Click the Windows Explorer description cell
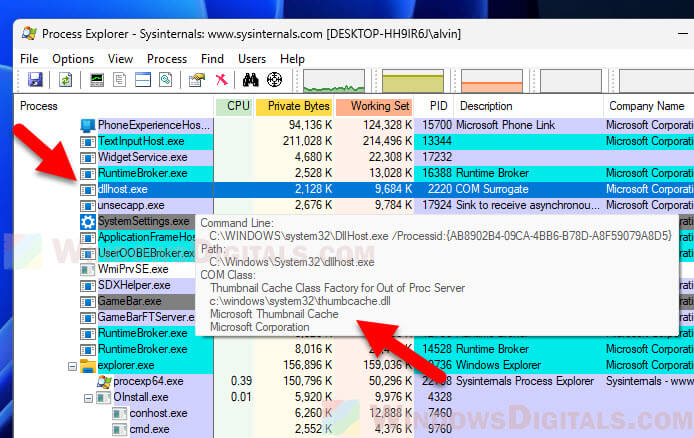This screenshot has width=694, height=438. 498,365
